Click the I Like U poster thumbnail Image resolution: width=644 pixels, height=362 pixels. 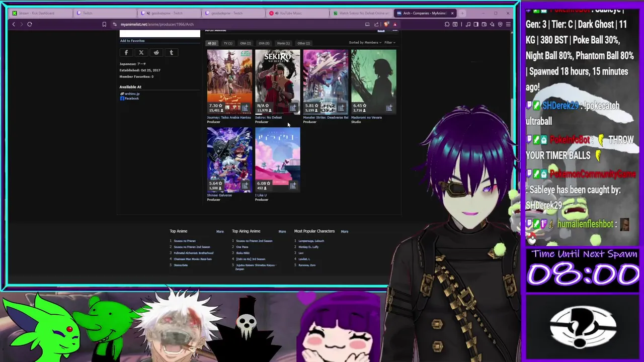(277, 159)
